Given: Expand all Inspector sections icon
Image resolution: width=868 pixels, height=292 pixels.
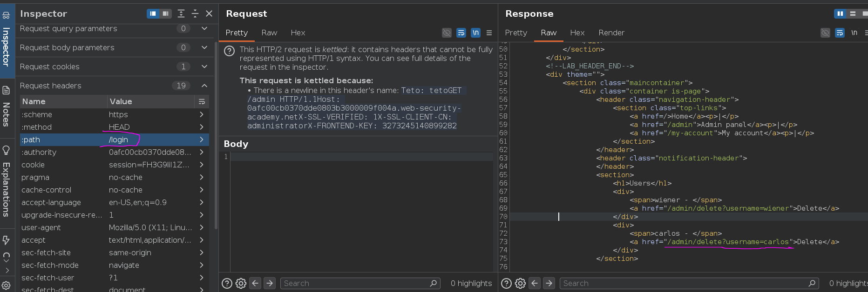Looking at the screenshot, I should (181, 13).
